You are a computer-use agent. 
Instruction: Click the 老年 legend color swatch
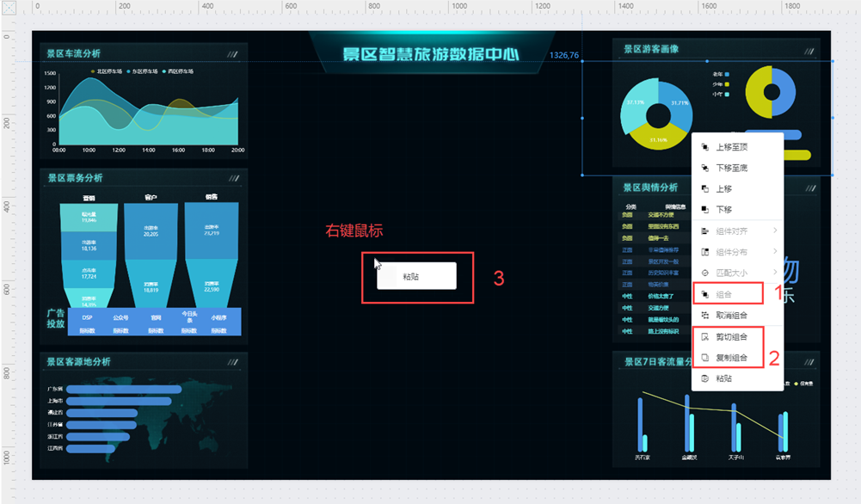[x=727, y=74]
